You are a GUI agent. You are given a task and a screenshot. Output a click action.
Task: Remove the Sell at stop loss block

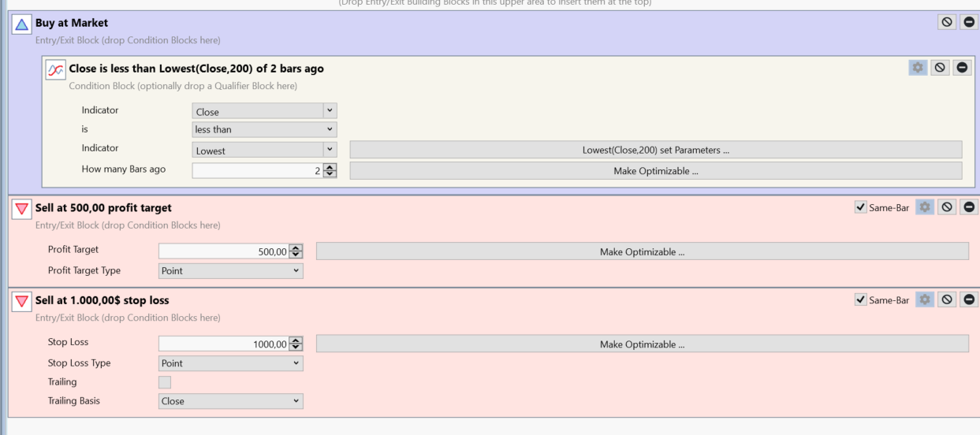coord(970,299)
